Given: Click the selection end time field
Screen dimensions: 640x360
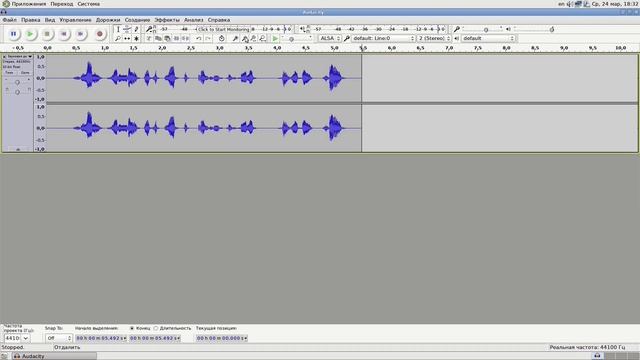Looking at the screenshot, I should pos(155,338).
